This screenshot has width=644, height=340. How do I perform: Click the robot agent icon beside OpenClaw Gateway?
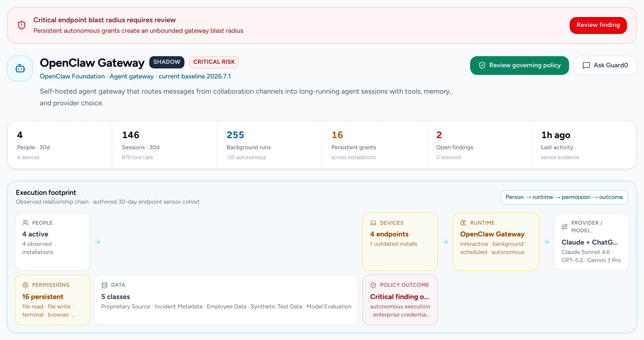pos(20,68)
